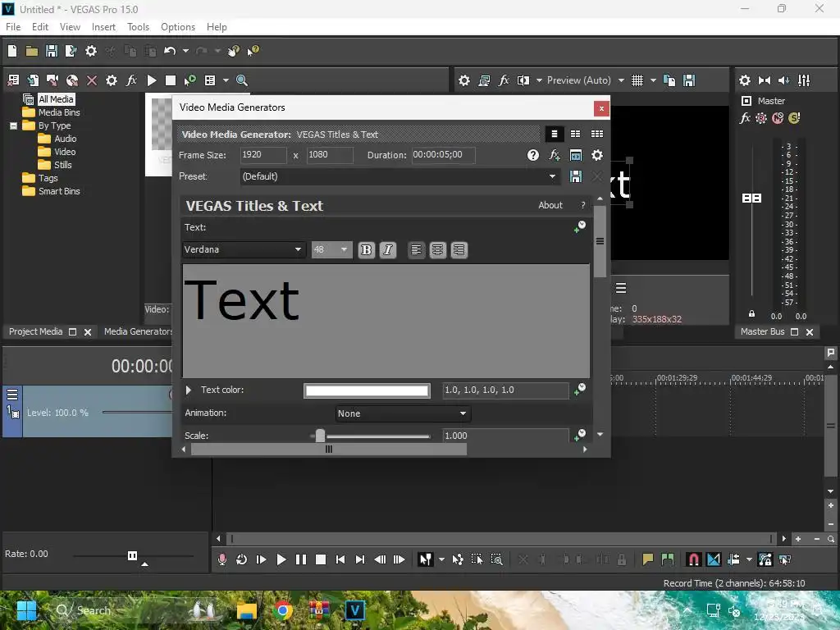Click the Undo arrow icon

pyautogui.click(x=170, y=51)
